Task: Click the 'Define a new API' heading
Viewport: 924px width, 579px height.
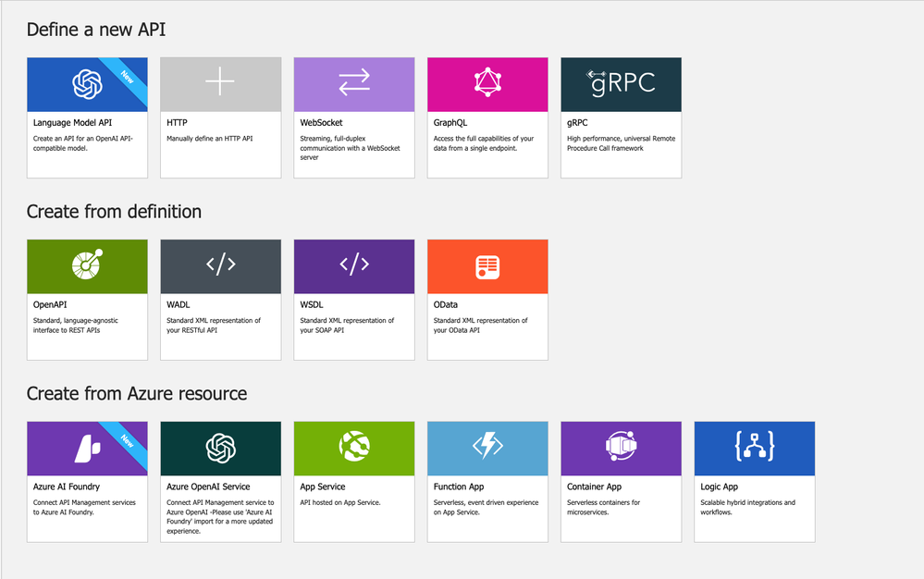Action: (x=96, y=30)
